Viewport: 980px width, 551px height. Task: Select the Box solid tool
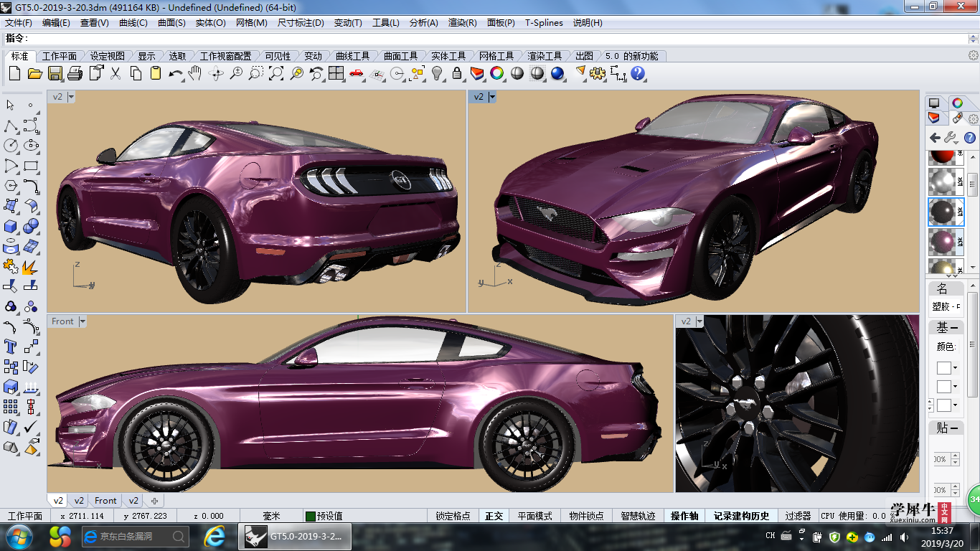pos(11,227)
